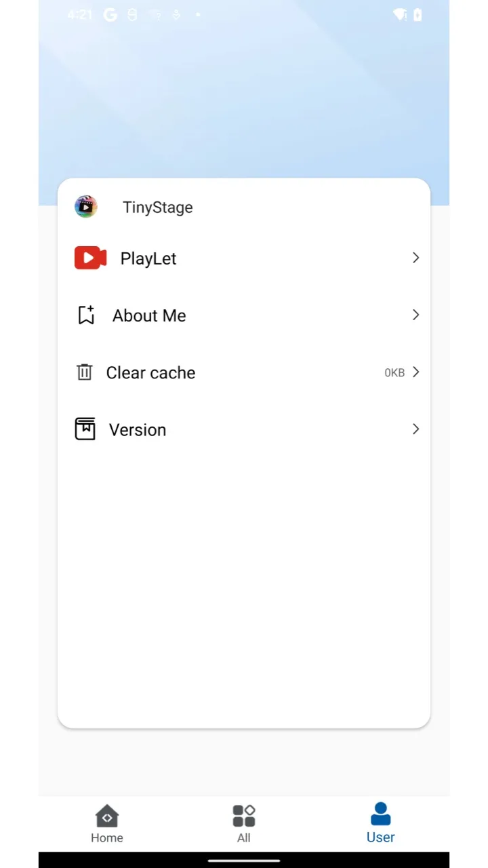Viewport: 488px width, 868px height.
Task: Tap the Home house icon in bottom bar
Action: [x=107, y=816]
